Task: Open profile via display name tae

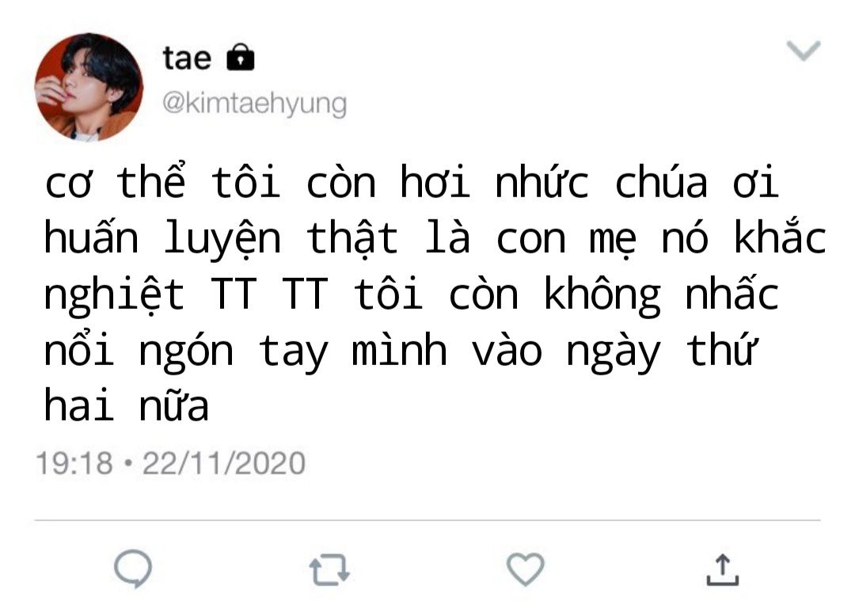Action: click(187, 59)
